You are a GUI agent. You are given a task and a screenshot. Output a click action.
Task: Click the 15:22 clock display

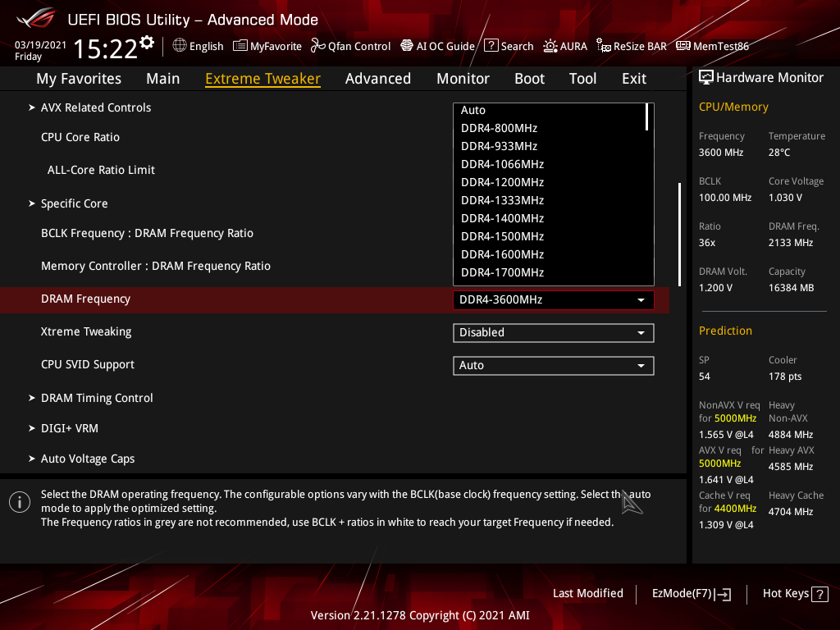pos(106,49)
